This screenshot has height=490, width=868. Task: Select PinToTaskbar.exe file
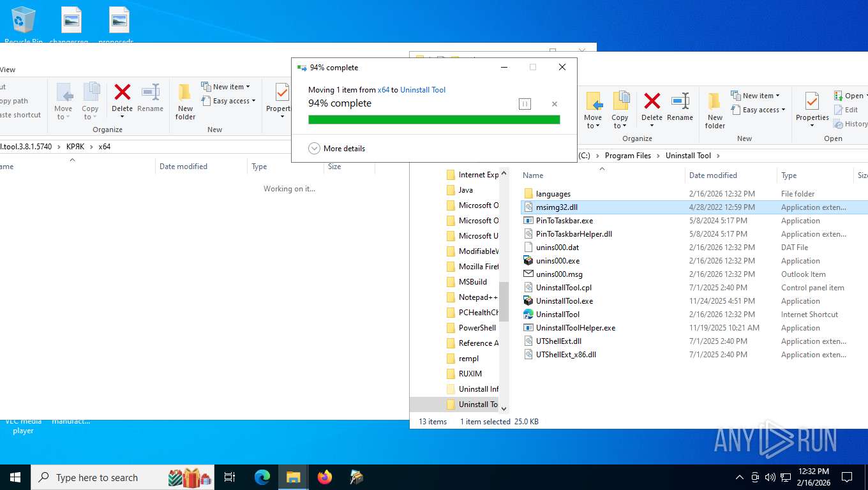click(564, 221)
